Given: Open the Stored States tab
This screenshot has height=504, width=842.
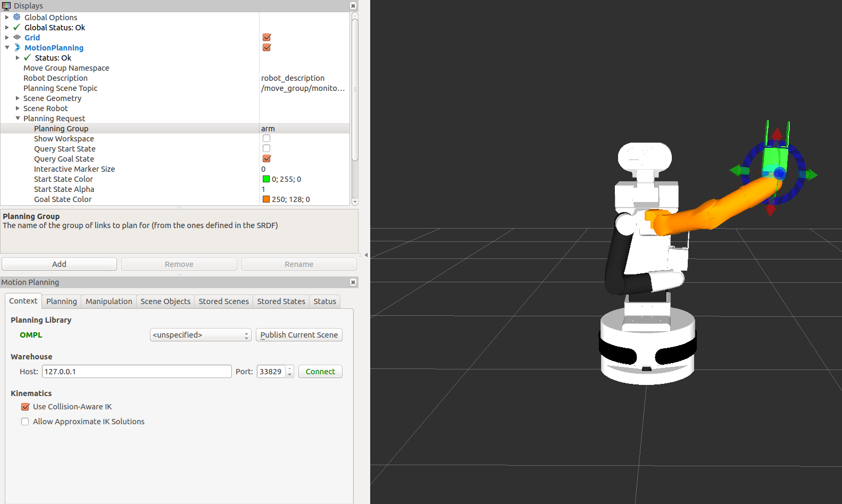Looking at the screenshot, I should pos(281,301).
